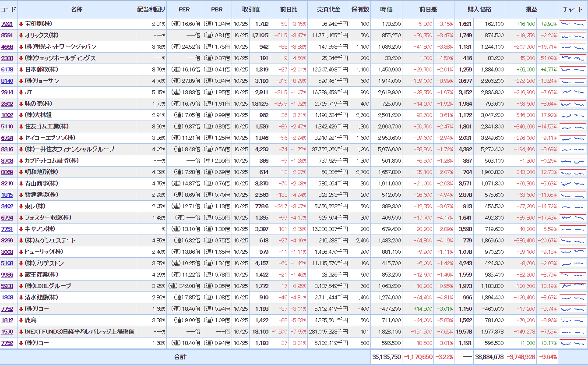Click the PBR column header

217,9
